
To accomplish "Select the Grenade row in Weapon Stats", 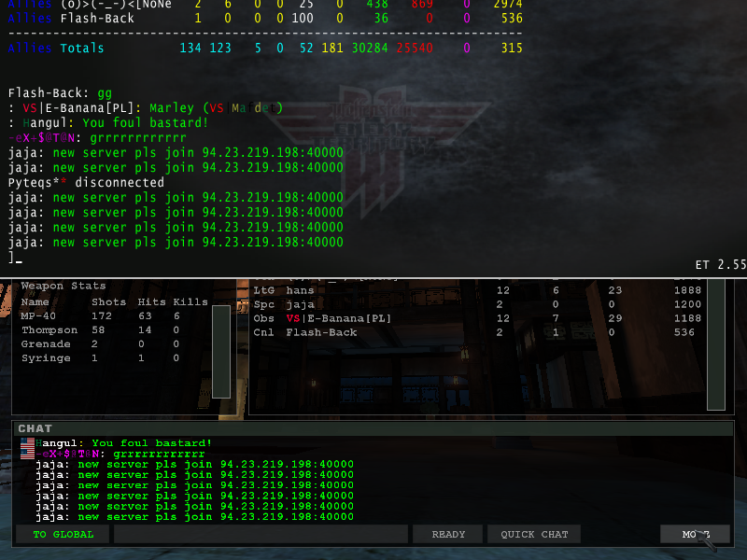I will [x=112, y=344].
